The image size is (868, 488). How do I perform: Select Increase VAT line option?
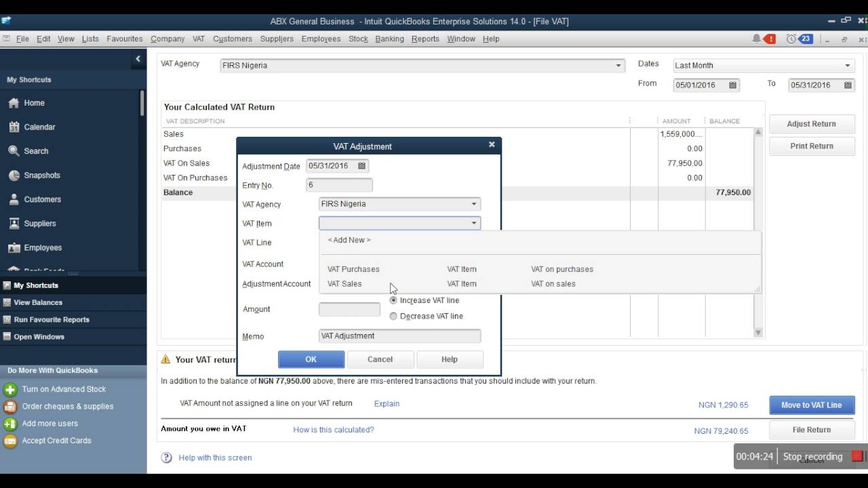click(393, 300)
